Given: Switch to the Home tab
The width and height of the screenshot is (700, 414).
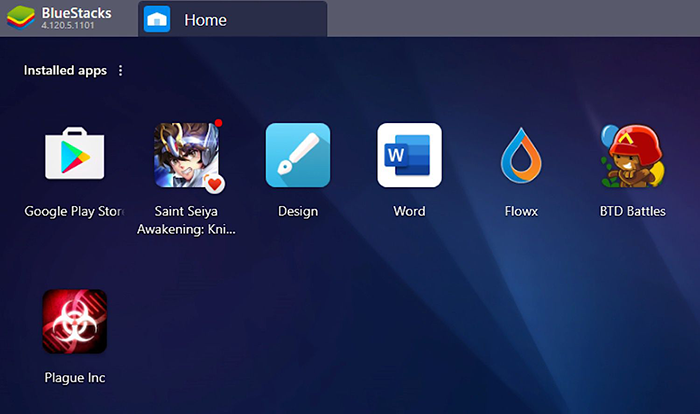Looking at the screenshot, I should coord(232,20).
